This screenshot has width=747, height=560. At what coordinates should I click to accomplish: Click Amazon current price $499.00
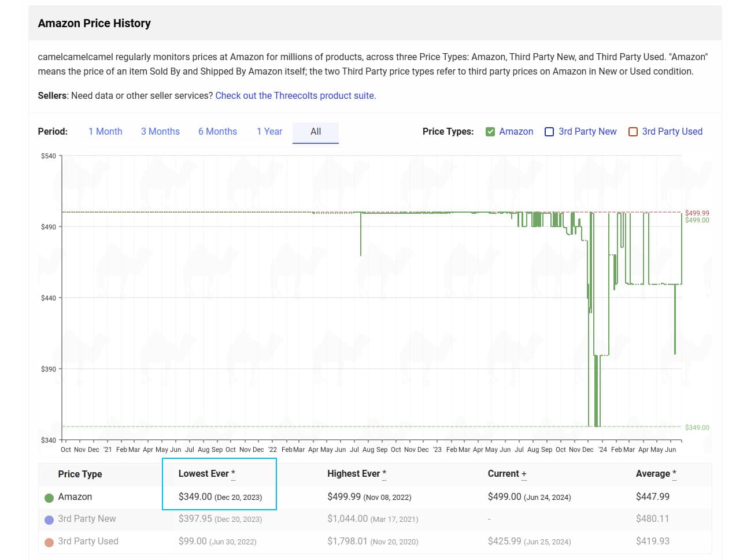505,496
